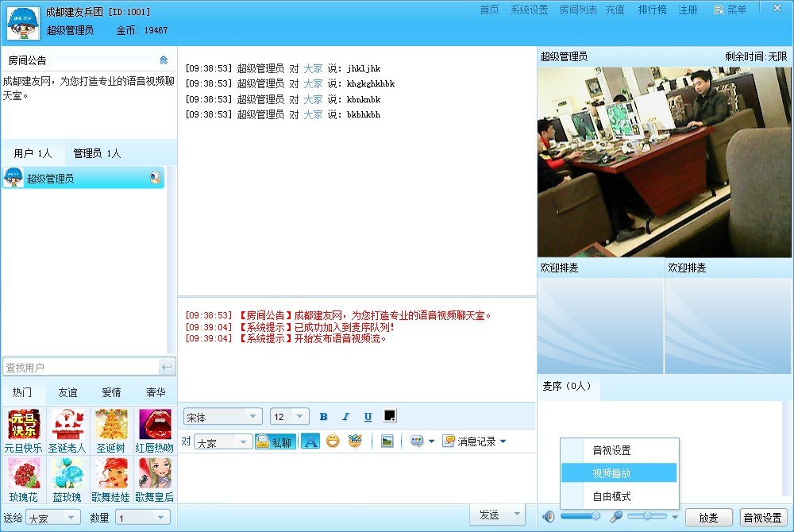Open the 宋体 font family dropdown
The height and width of the screenshot is (532, 794).
tap(223, 417)
